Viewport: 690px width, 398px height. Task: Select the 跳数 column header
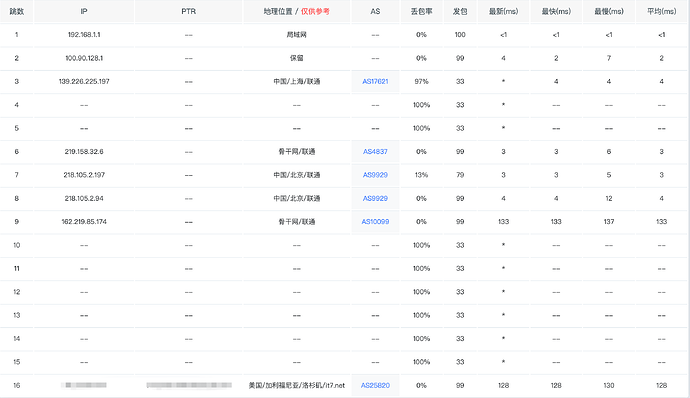17,11
